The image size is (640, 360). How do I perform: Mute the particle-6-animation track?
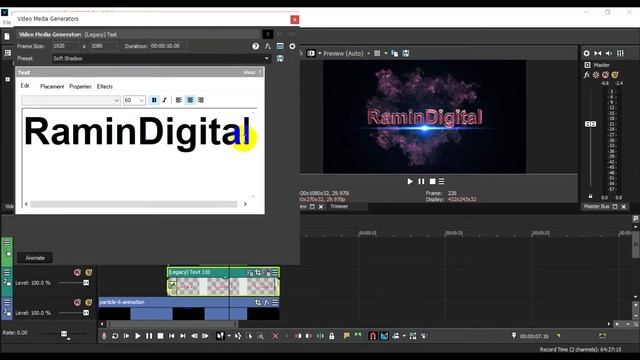[x=78, y=302]
